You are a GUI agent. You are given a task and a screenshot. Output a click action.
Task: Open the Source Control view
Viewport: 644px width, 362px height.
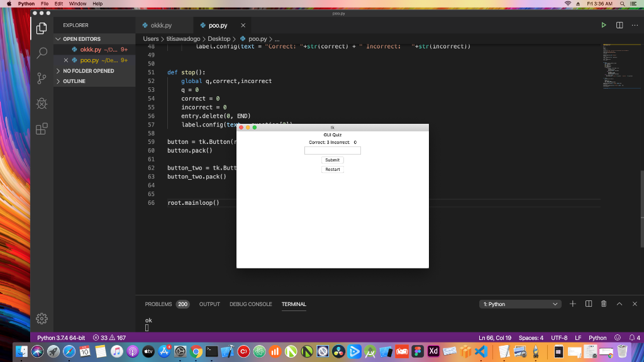42,79
